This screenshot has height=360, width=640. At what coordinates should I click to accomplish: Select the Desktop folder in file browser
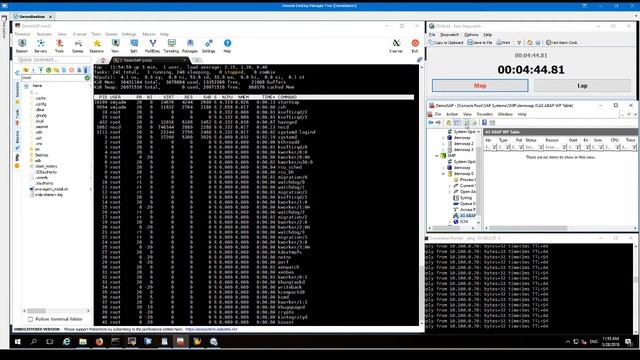coord(39,155)
